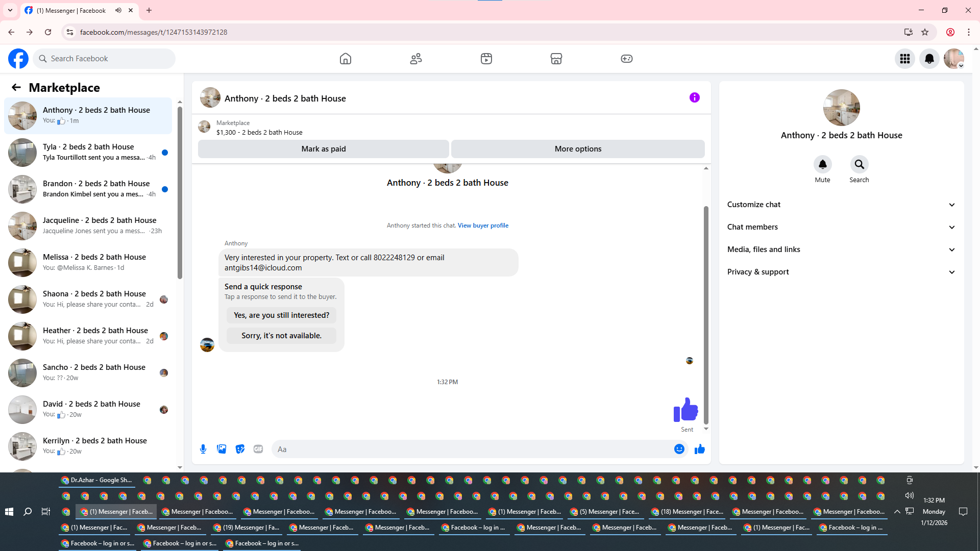Image resolution: width=980 pixels, height=551 pixels.
Task: Open the Facebook apps grid menu
Action: (904, 59)
